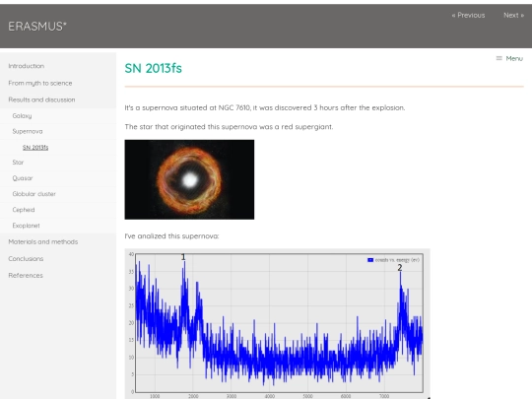Open the References section
The image size is (532, 399).
click(26, 276)
